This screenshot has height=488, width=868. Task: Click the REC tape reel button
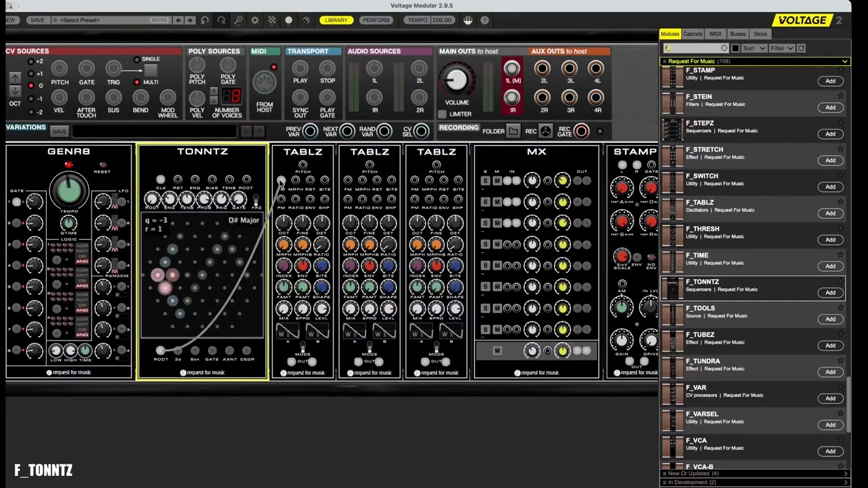tap(546, 131)
